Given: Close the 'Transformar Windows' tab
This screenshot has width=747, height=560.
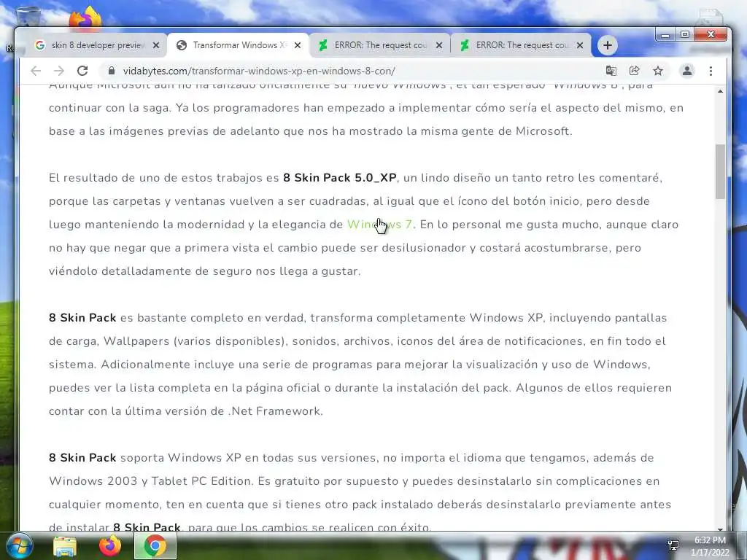Looking at the screenshot, I should [x=298, y=45].
